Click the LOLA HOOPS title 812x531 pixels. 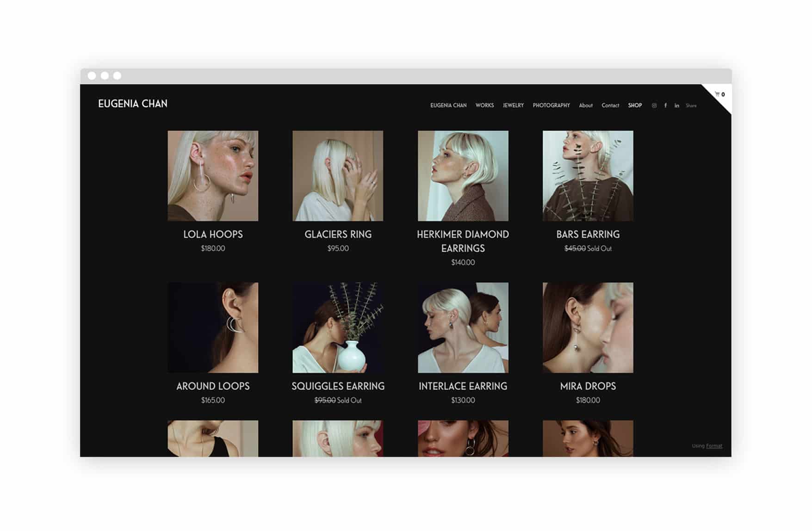[x=213, y=235]
